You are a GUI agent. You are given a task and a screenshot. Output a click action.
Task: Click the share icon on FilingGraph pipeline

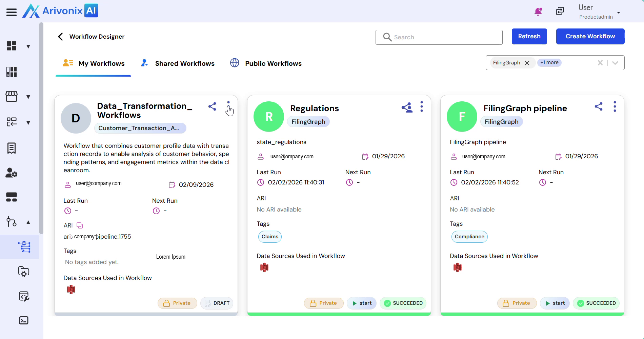coord(598,106)
